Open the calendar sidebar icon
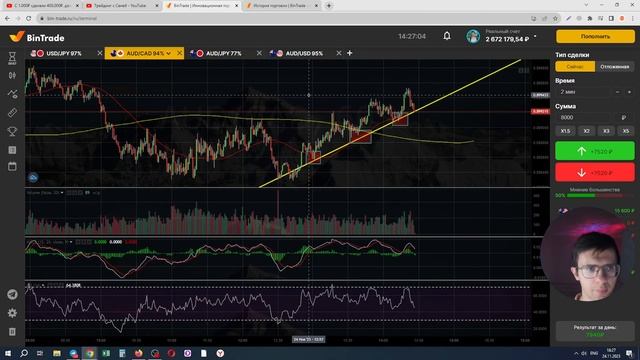The image size is (640, 360). (x=12, y=166)
